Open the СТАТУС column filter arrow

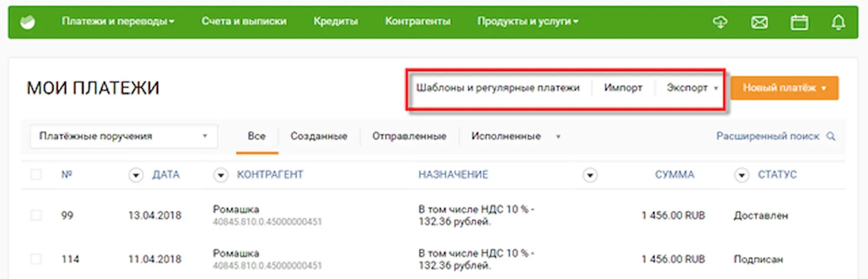tap(742, 175)
